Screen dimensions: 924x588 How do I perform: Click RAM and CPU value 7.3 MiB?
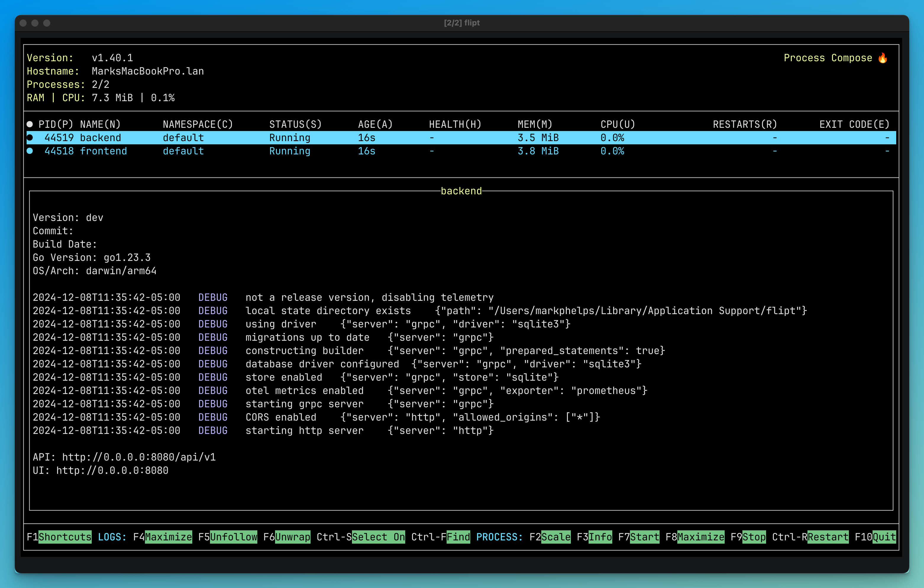(112, 98)
